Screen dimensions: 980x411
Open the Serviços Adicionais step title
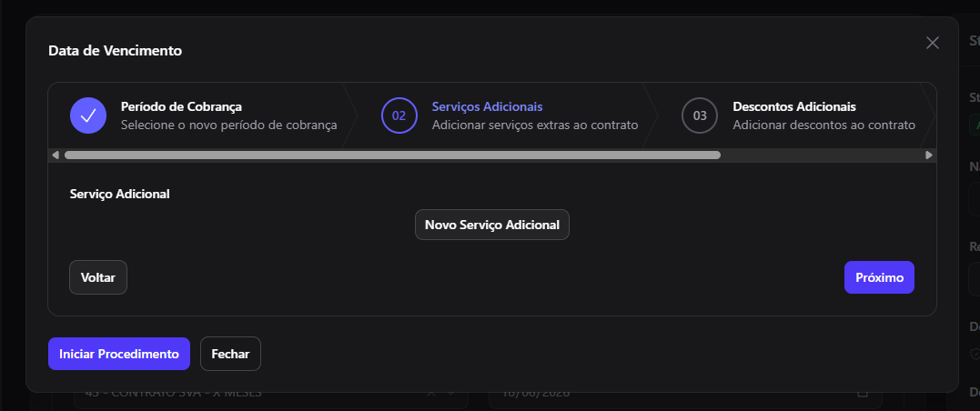click(487, 106)
